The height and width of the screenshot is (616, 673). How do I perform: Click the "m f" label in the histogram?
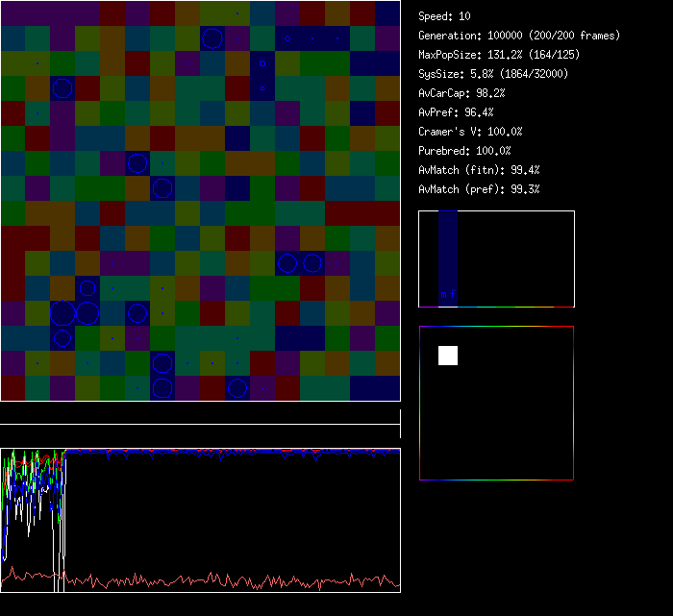448,294
